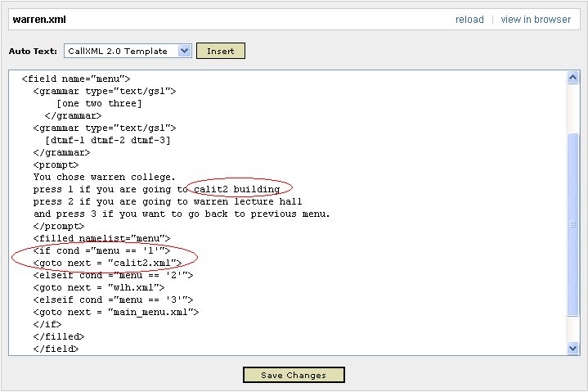The height and width of the screenshot is (392, 588).
Task: Click the line '<field name="menu">'
Action: (x=76, y=79)
